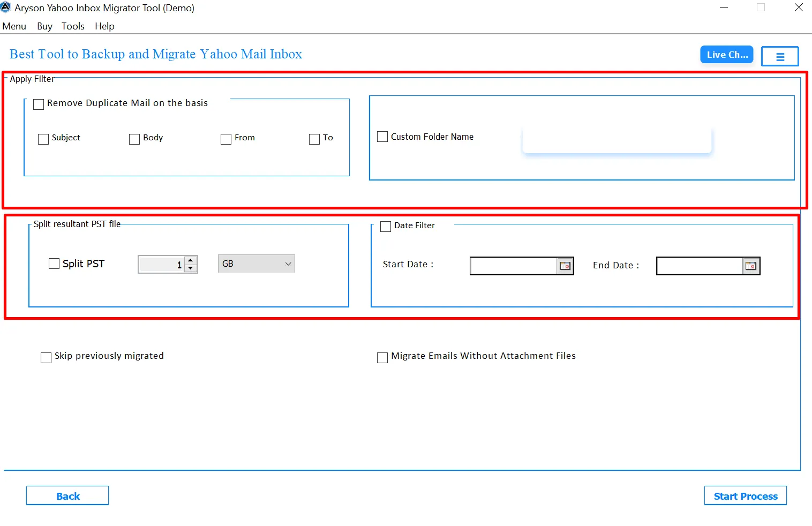Enable the Date Filter checkbox
Viewport: 812px width, 526px height.
386,227
